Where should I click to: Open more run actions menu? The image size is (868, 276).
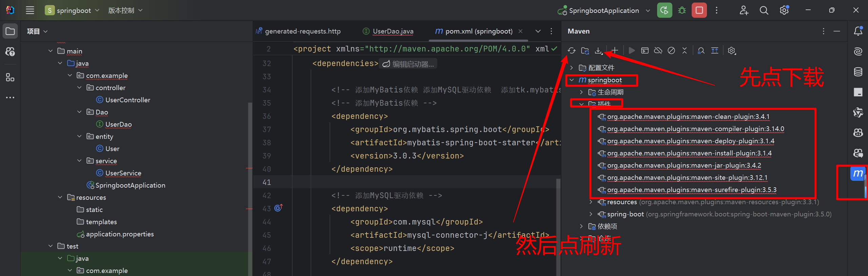pyautogui.click(x=716, y=10)
